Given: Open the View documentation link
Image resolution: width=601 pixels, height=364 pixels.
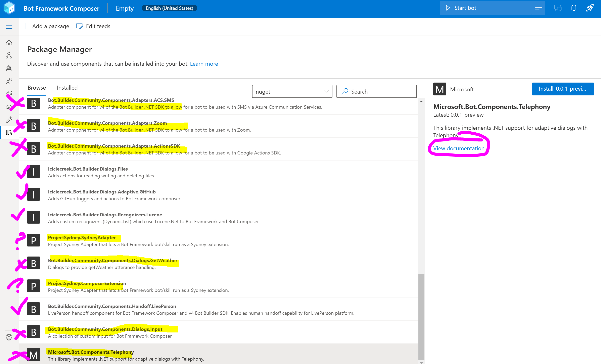Looking at the screenshot, I should 459,148.
